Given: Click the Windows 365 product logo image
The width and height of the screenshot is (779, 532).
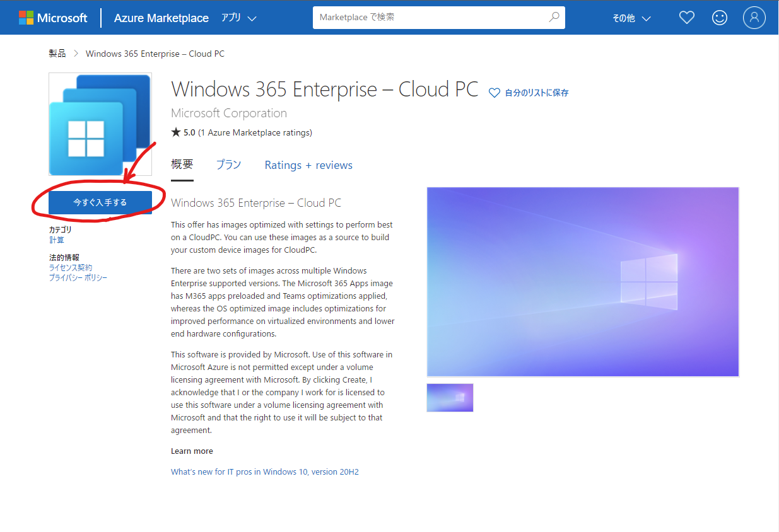Looking at the screenshot, I should tap(100, 124).
